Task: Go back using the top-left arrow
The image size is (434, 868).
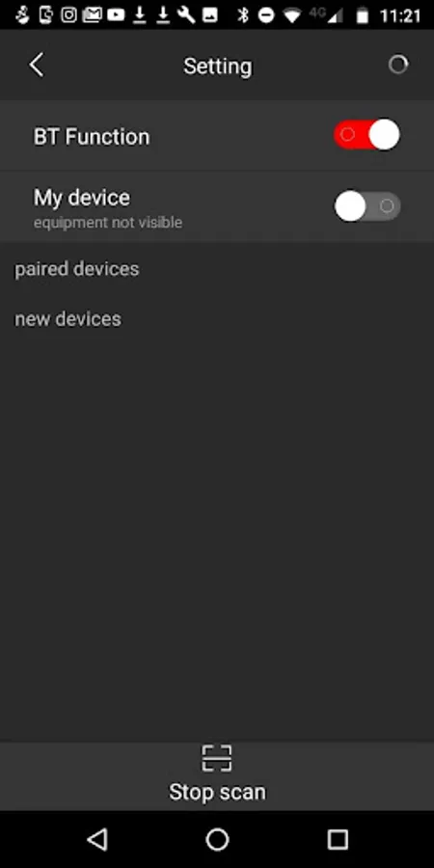Action: click(37, 66)
